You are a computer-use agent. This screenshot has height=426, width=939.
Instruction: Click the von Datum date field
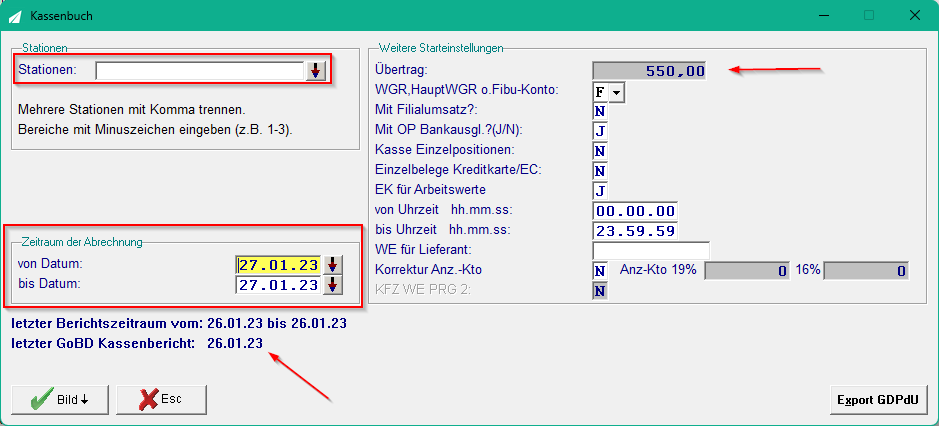(x=279, y=265)
